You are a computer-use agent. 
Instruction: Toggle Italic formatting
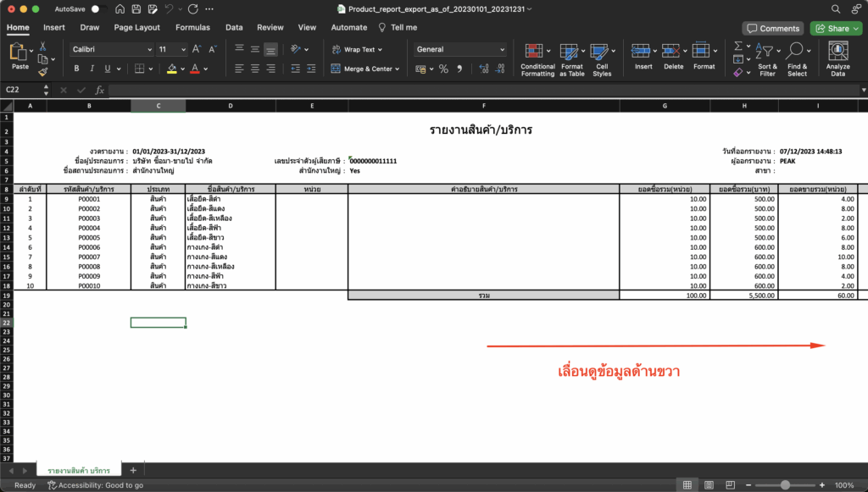point(92,69)
